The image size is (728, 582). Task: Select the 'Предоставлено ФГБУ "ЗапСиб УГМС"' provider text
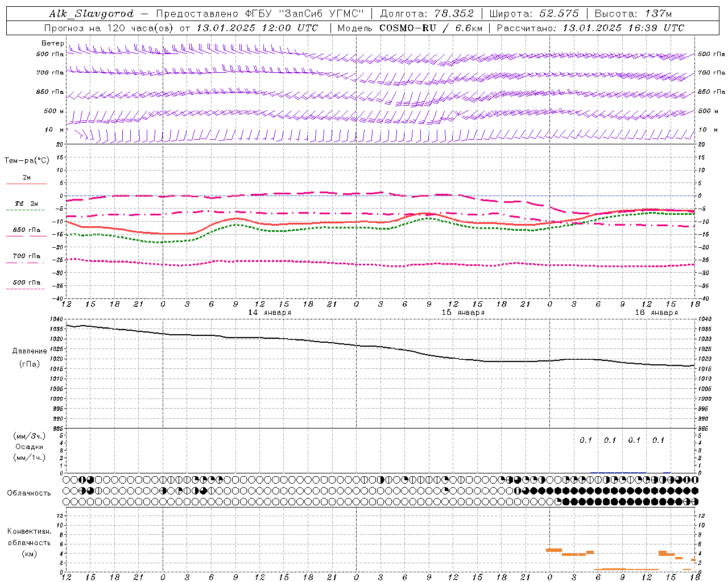(x=259, y=14)
